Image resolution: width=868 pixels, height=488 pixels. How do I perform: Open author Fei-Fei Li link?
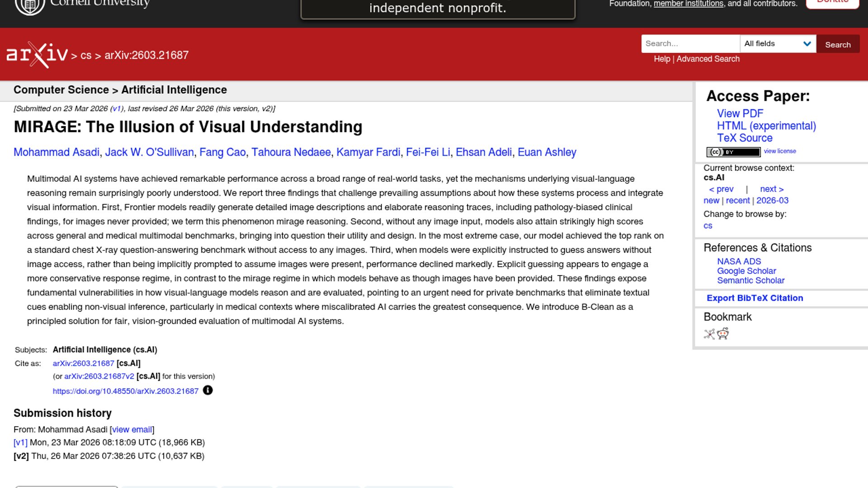pyautogui.click(x=428, y=152)
